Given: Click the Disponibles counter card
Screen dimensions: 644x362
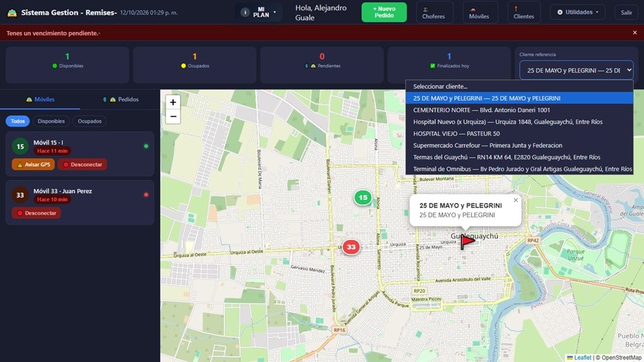Looking at the screenshot, I should (x=68, y=65).
